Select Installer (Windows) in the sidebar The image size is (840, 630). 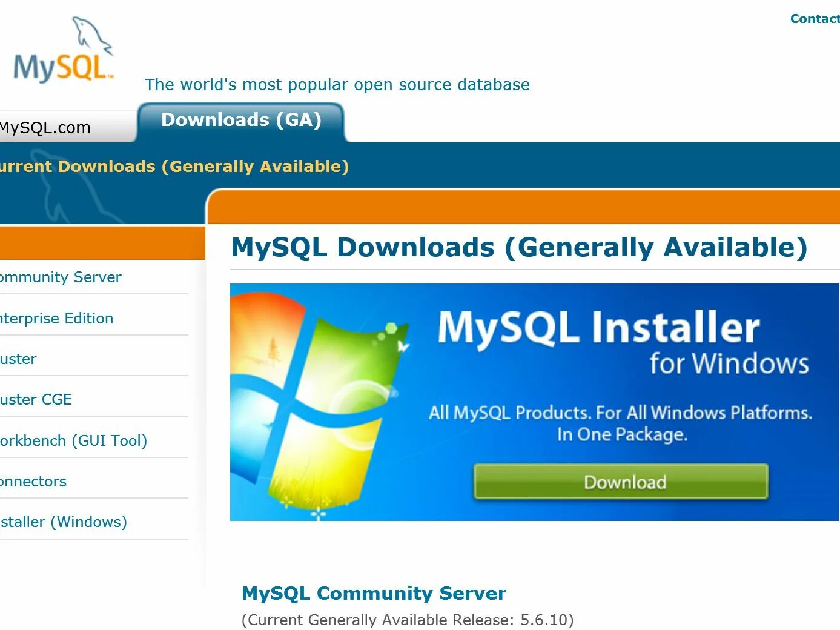pyautogui.click(x=64, y=522)
